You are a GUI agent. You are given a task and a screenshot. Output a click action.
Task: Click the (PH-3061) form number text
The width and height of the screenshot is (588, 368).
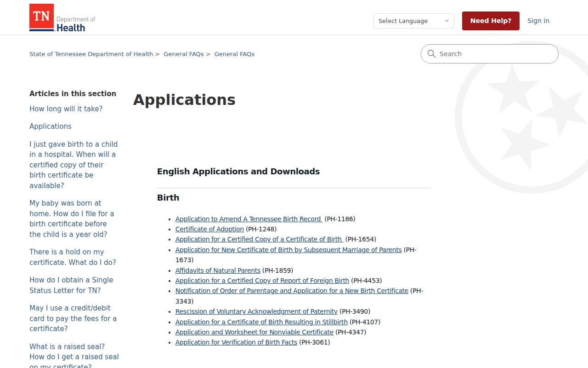click(315, 342)
